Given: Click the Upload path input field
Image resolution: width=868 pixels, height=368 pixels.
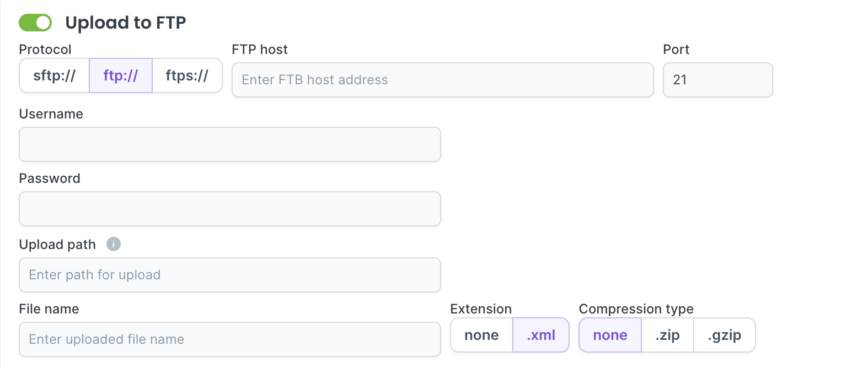Looking at the screenshot, I should 230,275.
